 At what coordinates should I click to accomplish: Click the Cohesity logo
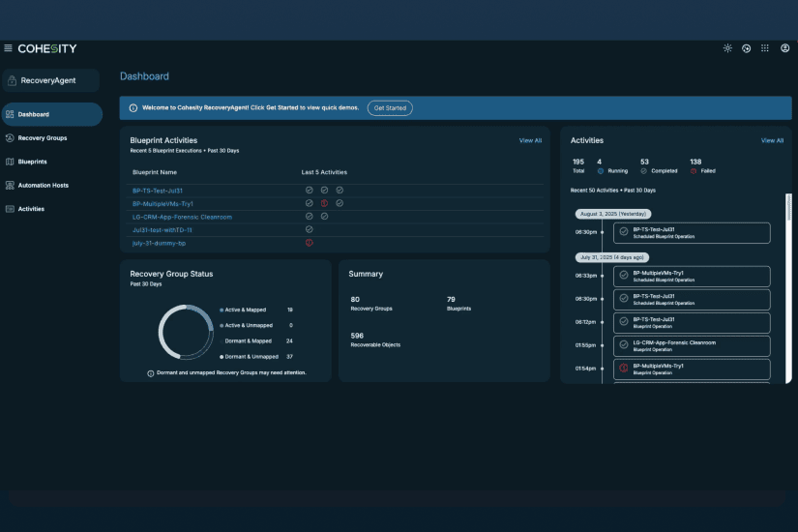coord(47,48)
